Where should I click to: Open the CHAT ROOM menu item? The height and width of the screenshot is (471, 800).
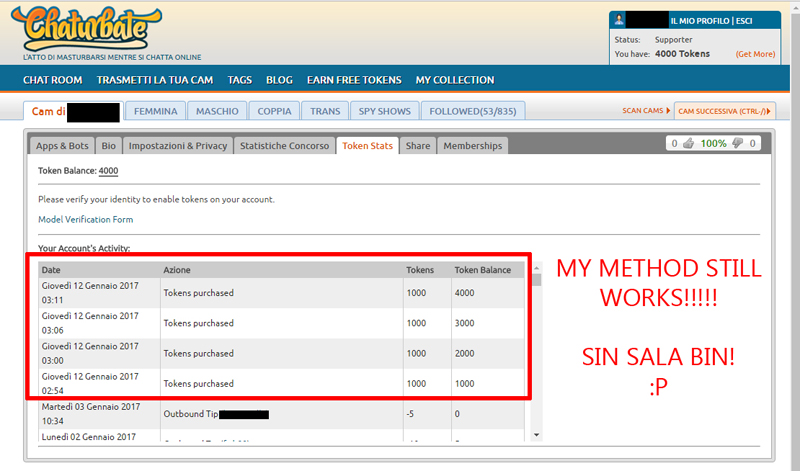click(53, 80)
